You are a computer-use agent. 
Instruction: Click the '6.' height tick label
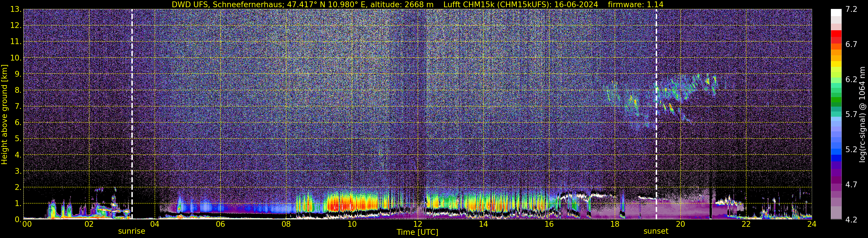click(x=18, y=122)
